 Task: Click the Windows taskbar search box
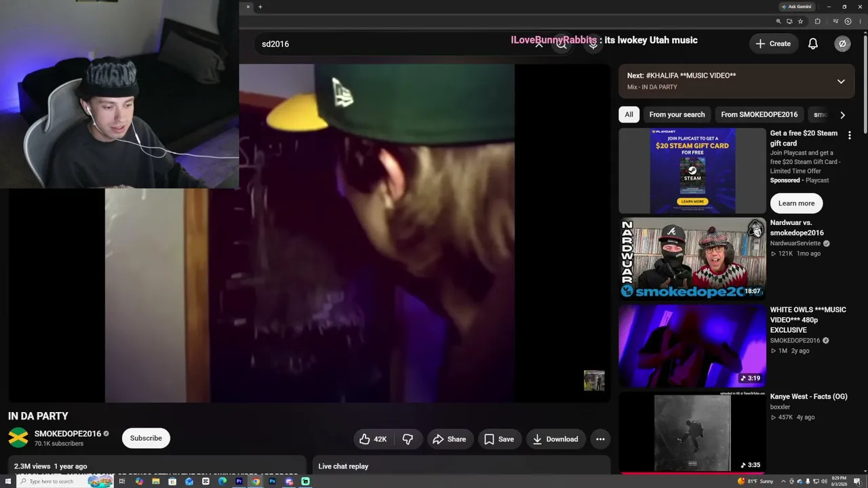65,481
